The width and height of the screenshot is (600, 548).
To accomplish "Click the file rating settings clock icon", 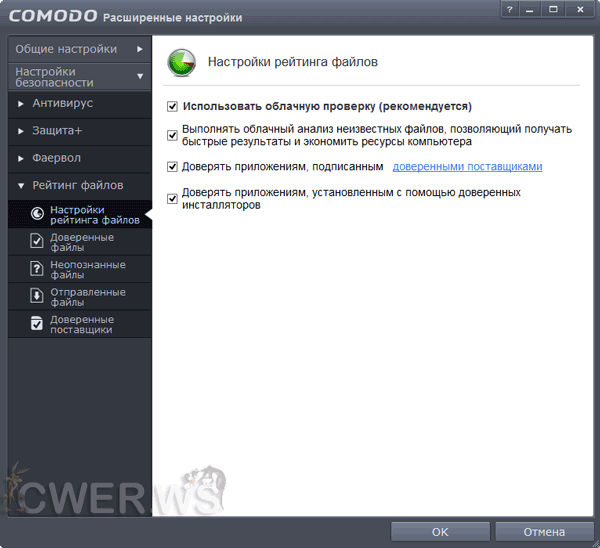I will point(37,214).
